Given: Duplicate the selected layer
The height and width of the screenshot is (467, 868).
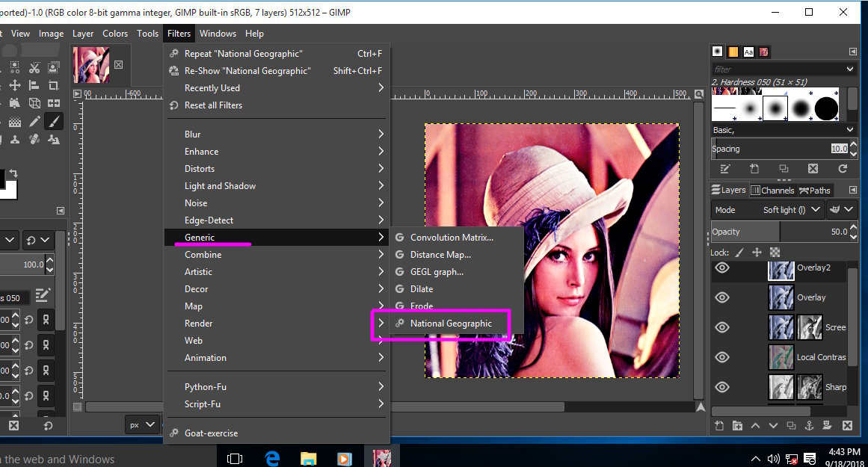Looking at the screenshot, I should pos(791,425).
